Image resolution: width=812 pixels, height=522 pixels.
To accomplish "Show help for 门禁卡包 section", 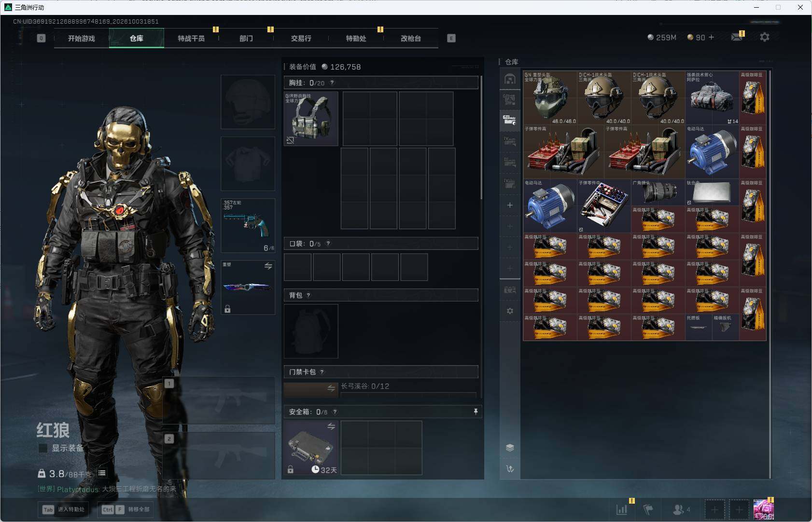I will [322, 372].
